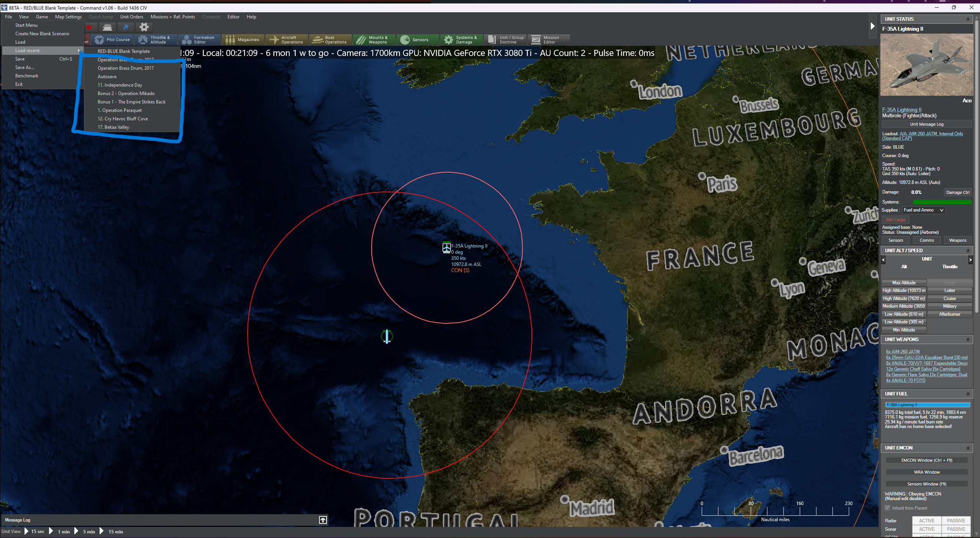Open the Comms button in Unit Status
980x538 pixels.
[927, 240]
